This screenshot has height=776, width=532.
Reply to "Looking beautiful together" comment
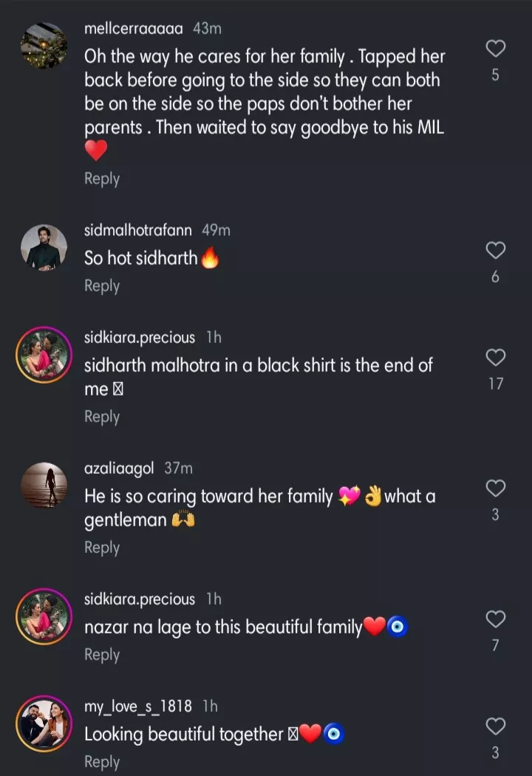(x=102, y=762)
